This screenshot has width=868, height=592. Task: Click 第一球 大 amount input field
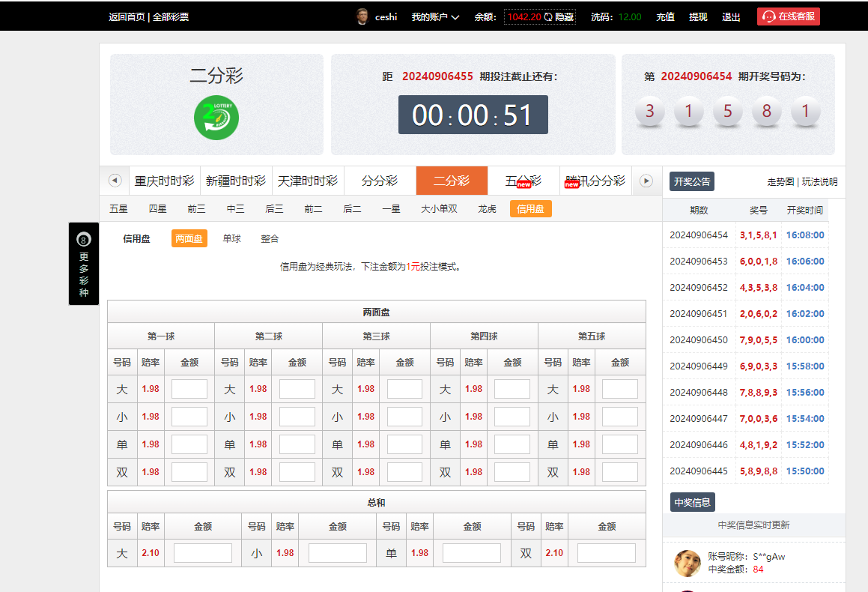tap(189, 389)
